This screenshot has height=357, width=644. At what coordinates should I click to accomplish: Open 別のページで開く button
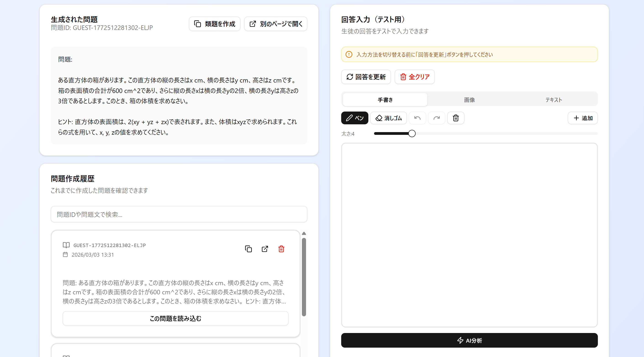(x=275, y=24)
